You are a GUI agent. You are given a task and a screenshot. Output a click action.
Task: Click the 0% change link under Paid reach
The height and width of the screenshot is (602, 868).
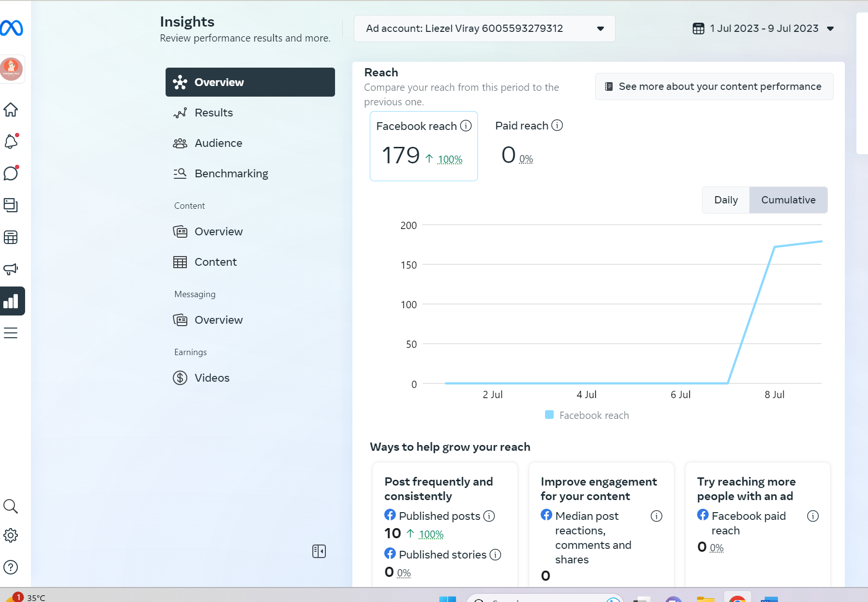point(526,159)
